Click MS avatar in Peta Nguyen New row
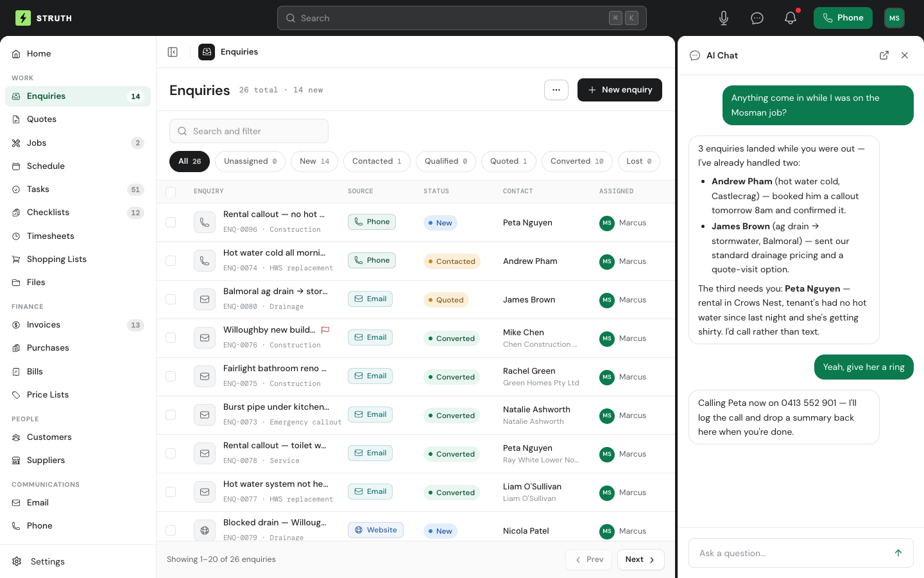The width and height of the screenshot is (924, 578). (607, 223)
